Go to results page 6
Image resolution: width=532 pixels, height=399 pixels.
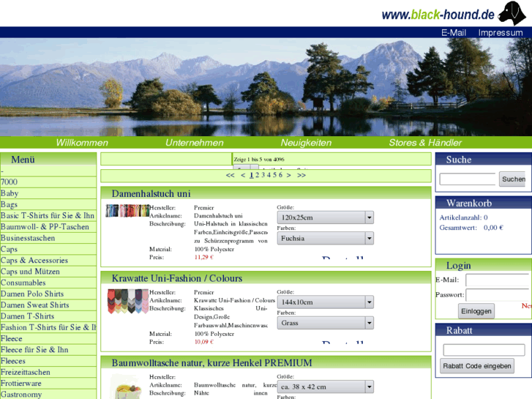click(x=280, y=175)
